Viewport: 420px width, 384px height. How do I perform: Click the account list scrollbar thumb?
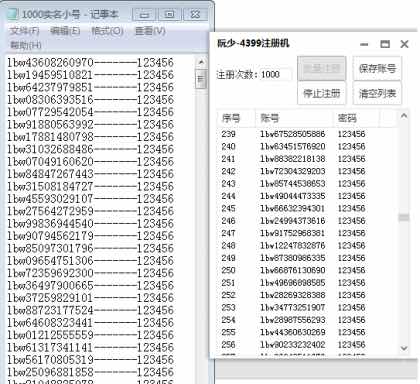[x=404, y=217]
